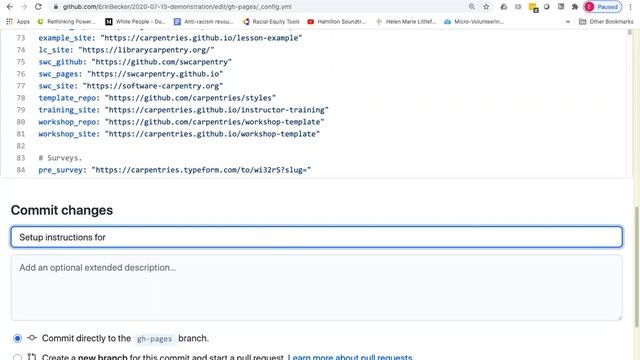Screen dimensions: 640x360
Task: Click the lc_site URL on line 74
Action: (146, 50)
